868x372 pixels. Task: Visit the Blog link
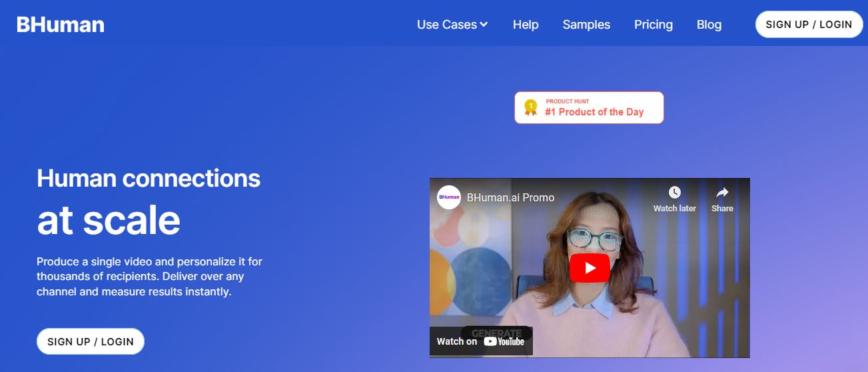(x=709, y=25)
